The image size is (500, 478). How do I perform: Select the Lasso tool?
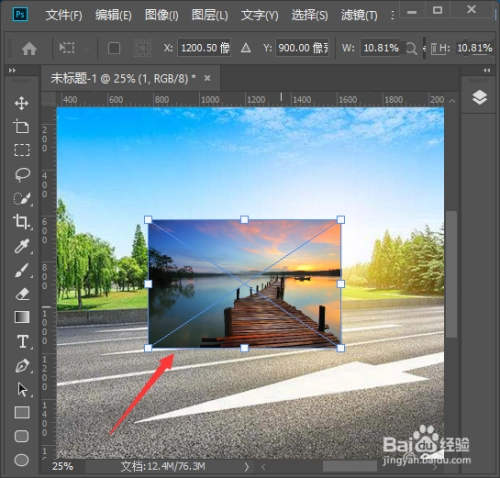[x=22, y=174]
